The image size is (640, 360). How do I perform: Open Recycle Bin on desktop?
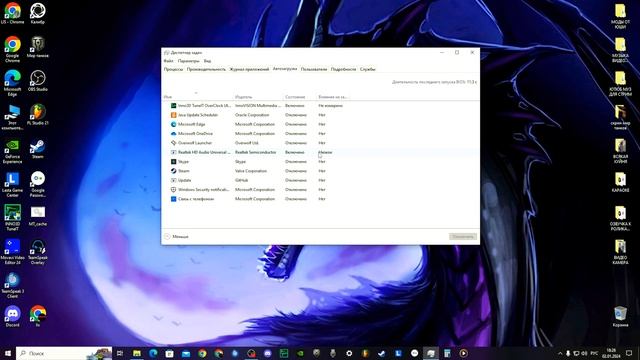pyautogui.click(x=620, y=317)
